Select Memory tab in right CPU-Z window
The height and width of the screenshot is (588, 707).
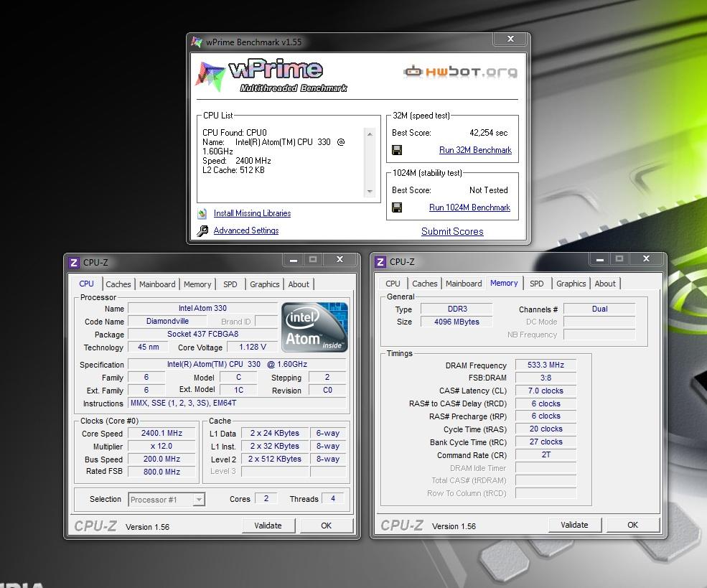coord(504,283)
